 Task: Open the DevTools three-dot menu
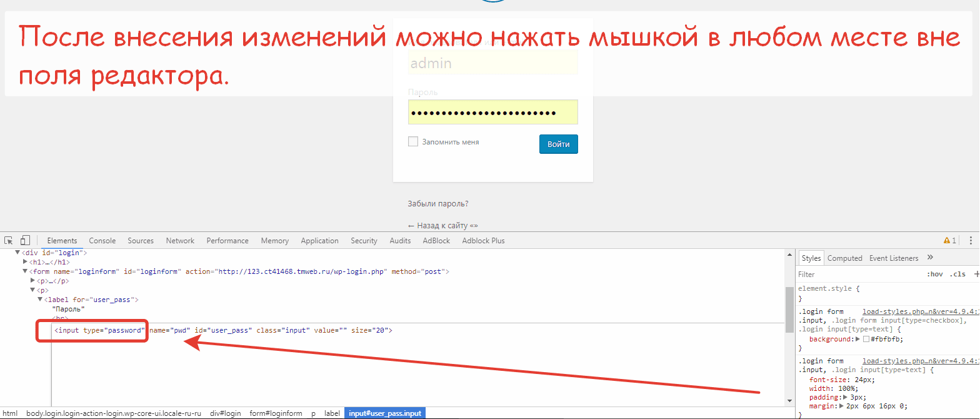pos(971,241)
